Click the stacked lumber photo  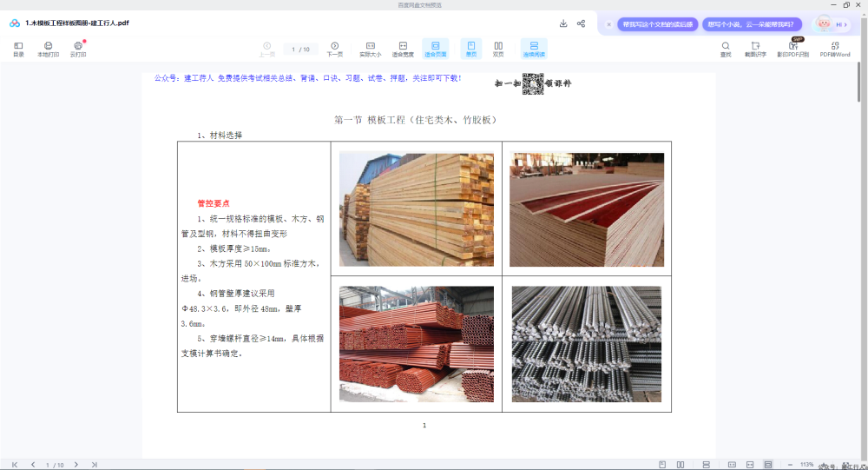point(417,209)
